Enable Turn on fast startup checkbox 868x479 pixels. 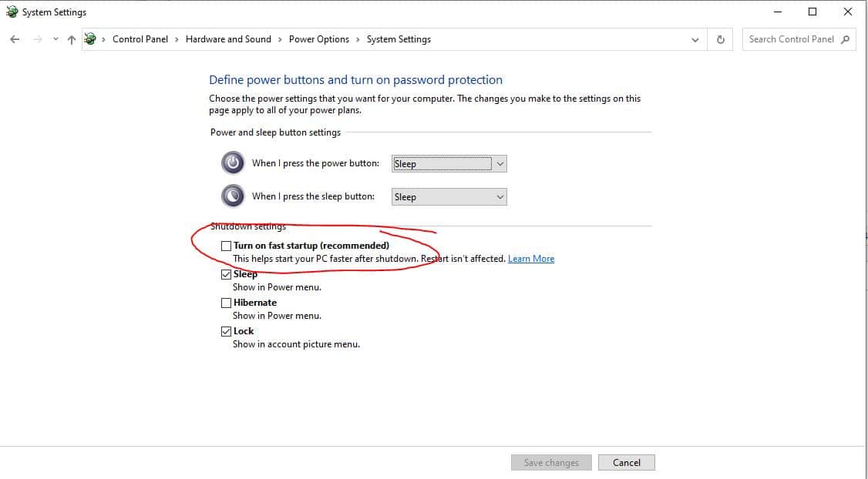tap(226, 246)
